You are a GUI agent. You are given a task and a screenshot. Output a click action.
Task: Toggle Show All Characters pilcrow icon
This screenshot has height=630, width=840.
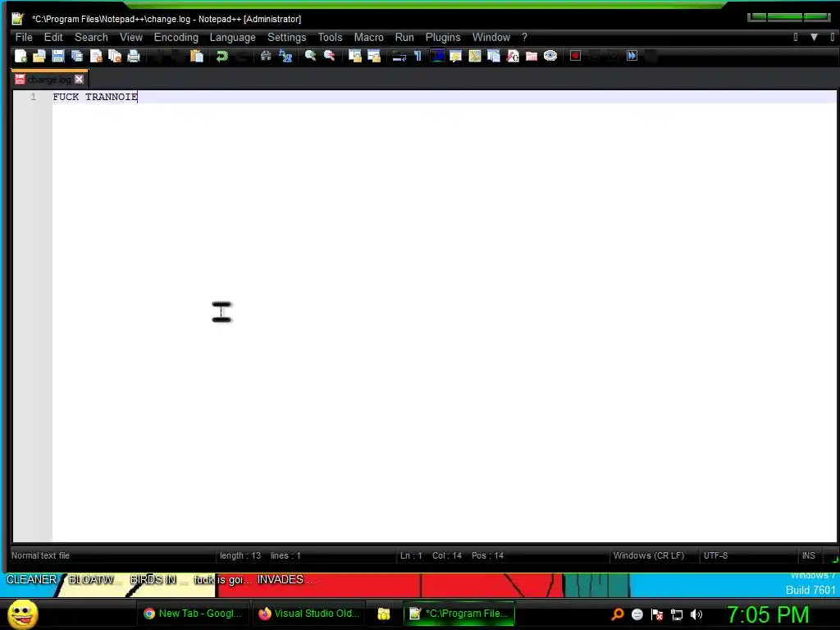tap(418, 56)
